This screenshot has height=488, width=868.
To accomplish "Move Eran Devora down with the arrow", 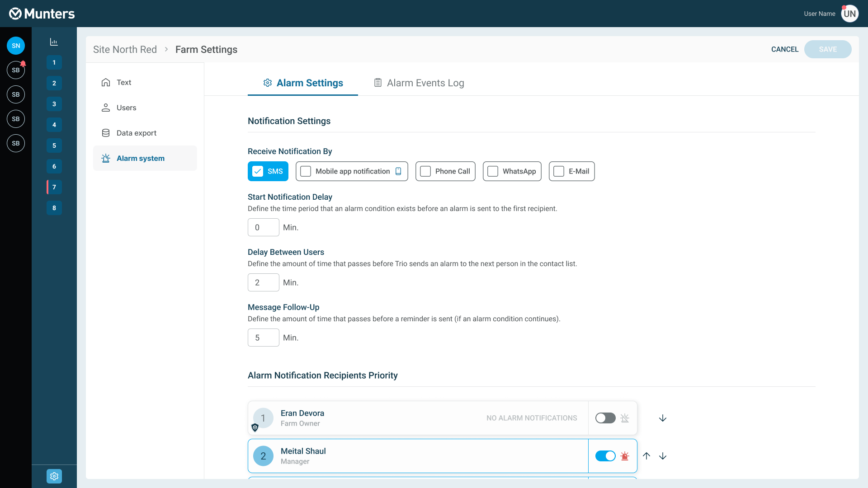I will coord(663,418).
